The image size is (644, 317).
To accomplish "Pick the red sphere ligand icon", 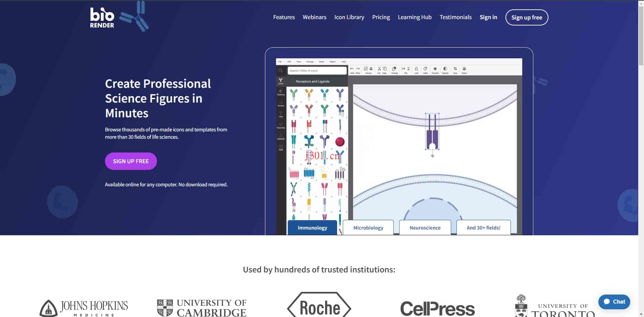I will pos(340,142).
